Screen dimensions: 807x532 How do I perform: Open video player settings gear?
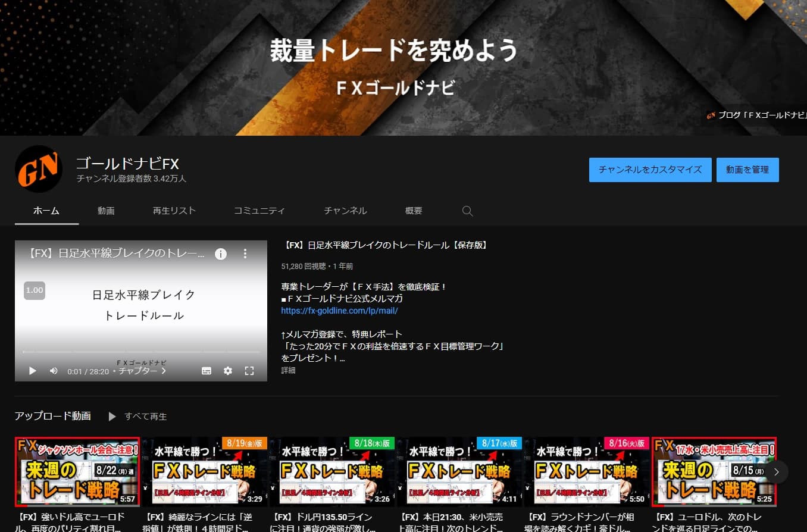coord(228,371)
